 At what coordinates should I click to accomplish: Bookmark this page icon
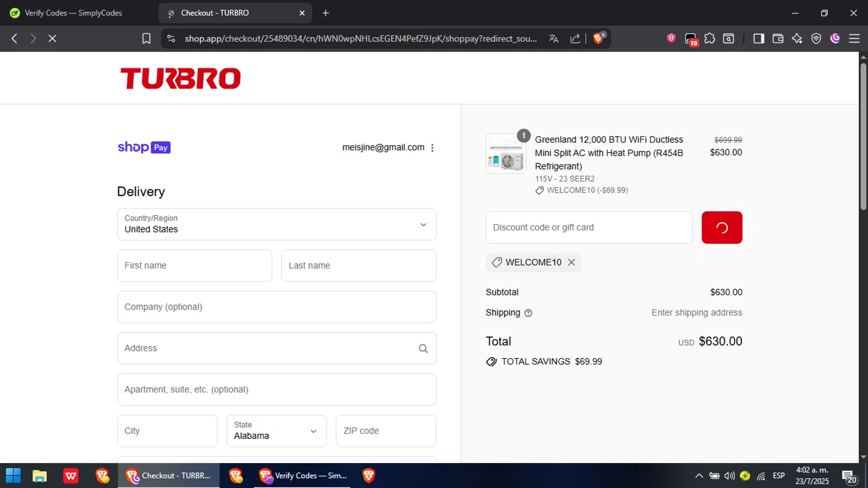coord(146,38)
